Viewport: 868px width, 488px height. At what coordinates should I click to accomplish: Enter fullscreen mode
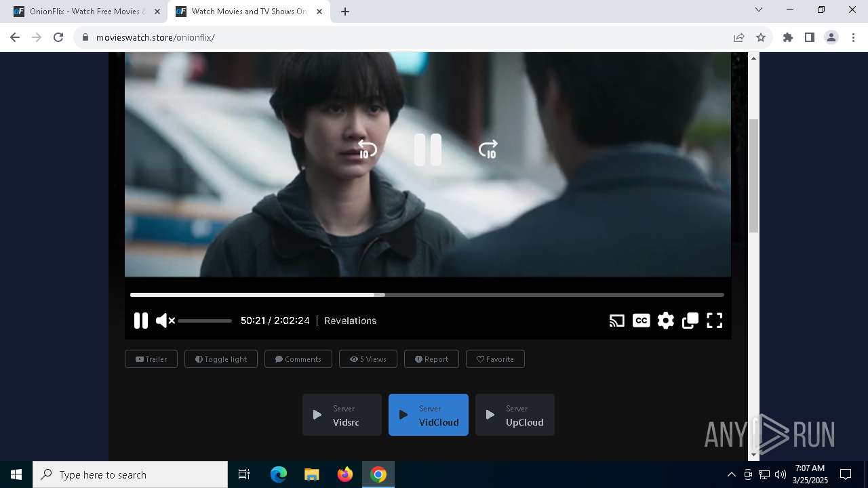point(715,321)
